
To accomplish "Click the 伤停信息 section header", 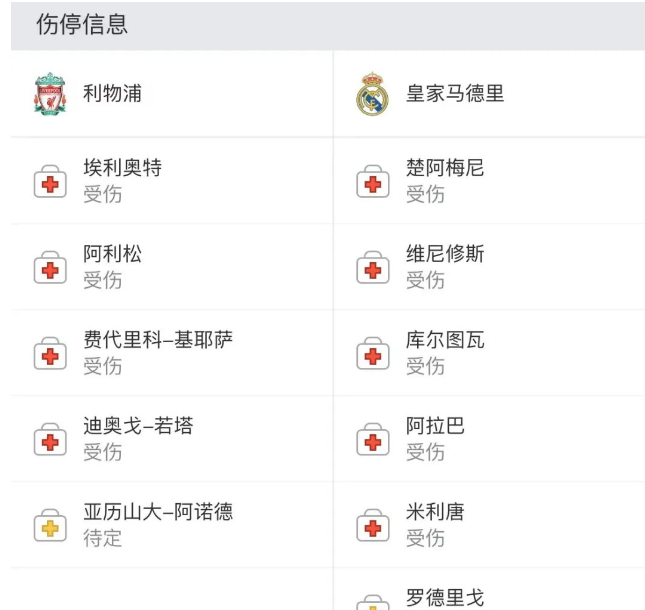I will pyautogui.click(x=82, y=25).
